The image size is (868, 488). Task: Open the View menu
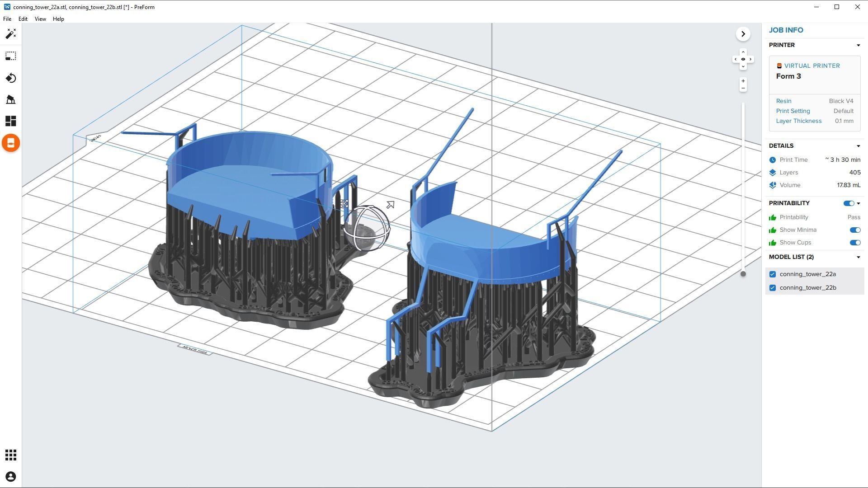tap(40, 19)
